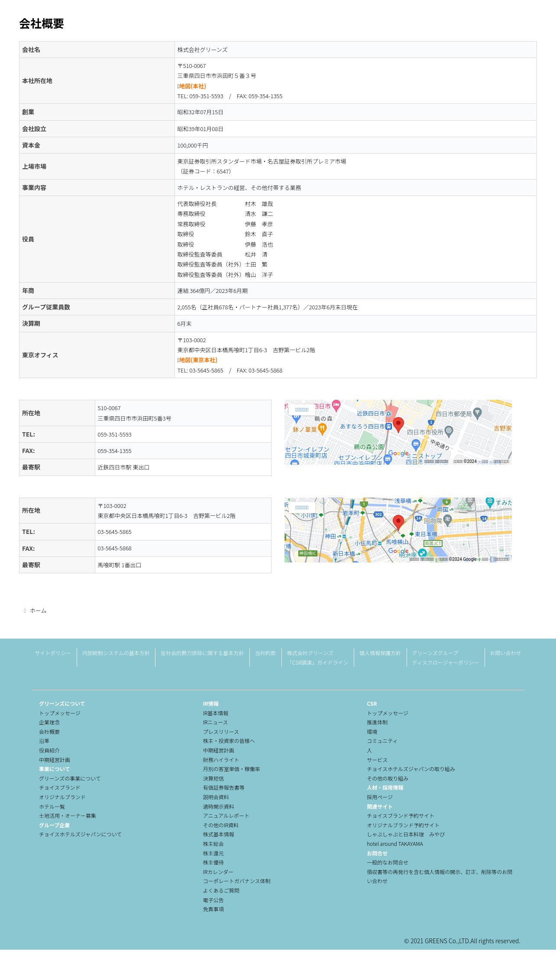Open 土地活用・オーナー募集 link
The width and height of the screenshot is (556, 980).
click(68, 816)
